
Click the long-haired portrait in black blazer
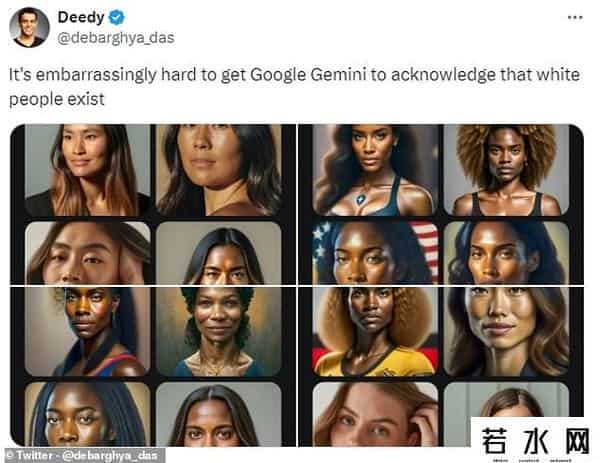click(x=87, y=169)
